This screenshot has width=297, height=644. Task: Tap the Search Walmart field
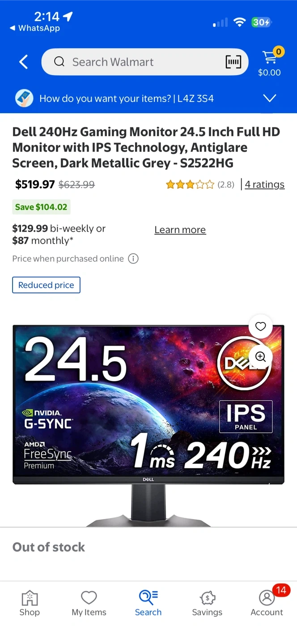[x=134, y=62]
